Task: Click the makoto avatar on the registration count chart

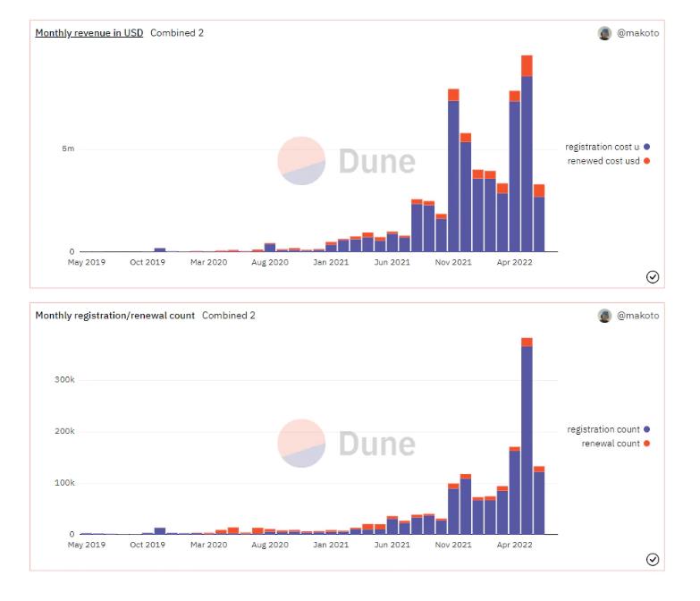Action: (604, 316)
